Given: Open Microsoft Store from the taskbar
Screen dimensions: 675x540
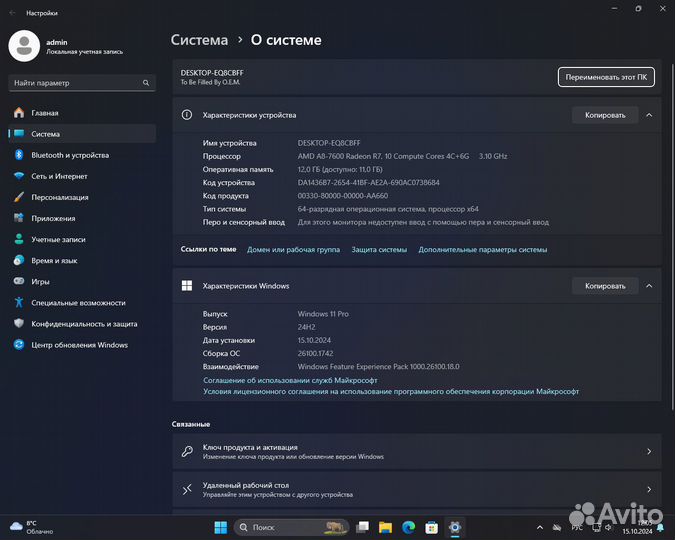Looking at the screenshot, I should 431,527.
